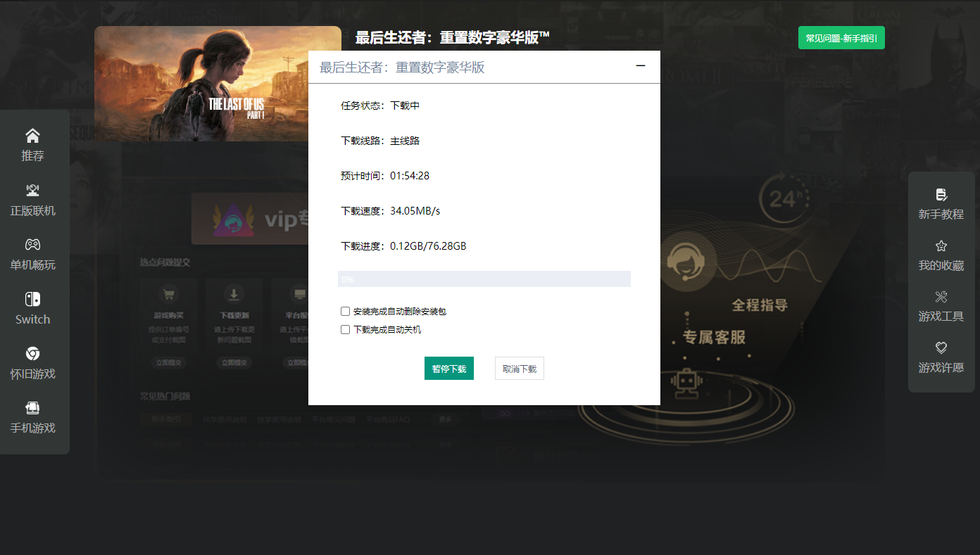Open 新手教程 document icon on right
Viewport: 980px width, 555px height.
click(941, 194)
